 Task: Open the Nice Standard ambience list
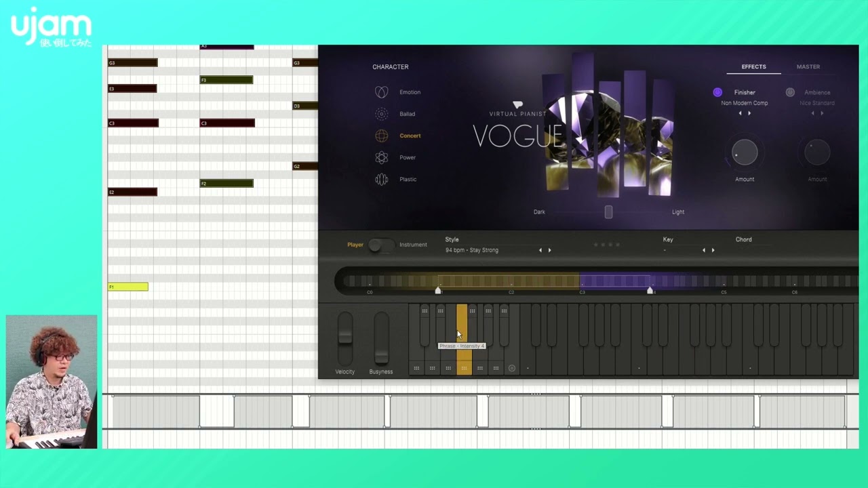817,103
